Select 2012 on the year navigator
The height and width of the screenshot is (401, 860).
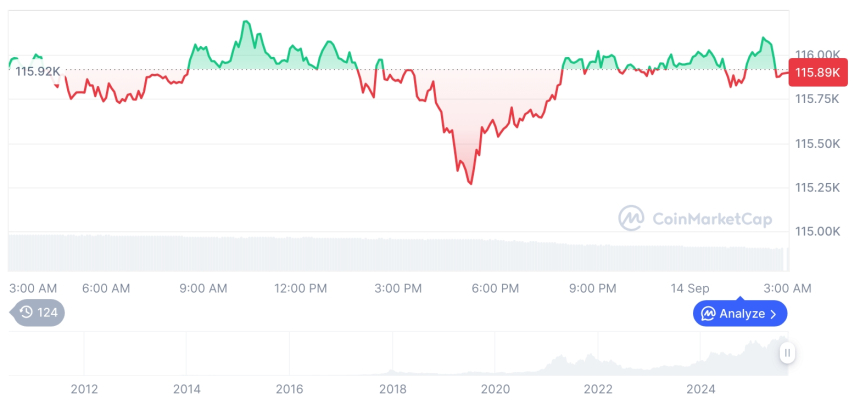(84, 388)
